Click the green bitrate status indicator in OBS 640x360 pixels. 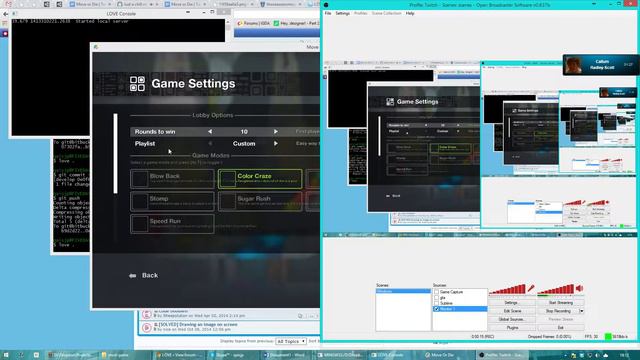pyautogui.click(x=608, y=336)
